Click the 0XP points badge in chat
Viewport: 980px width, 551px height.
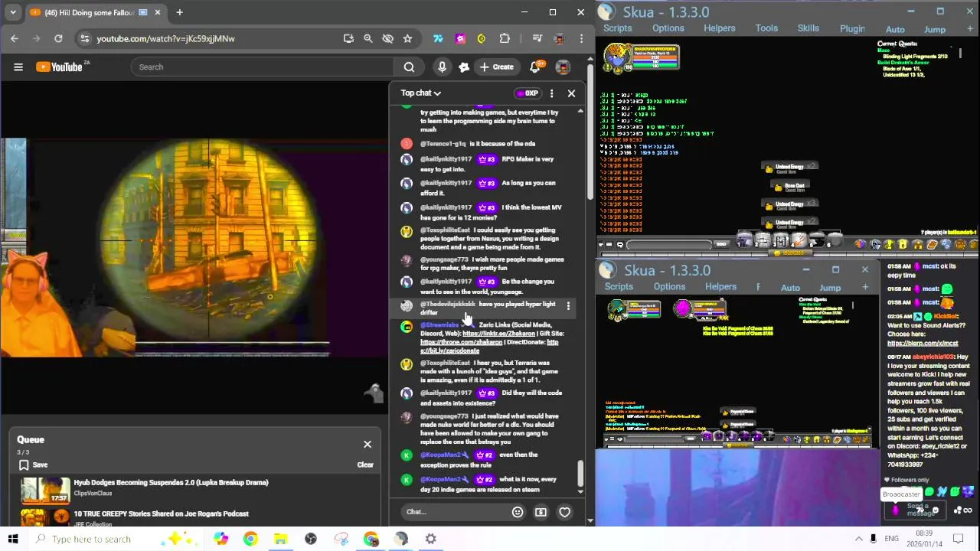pos(528,93)
